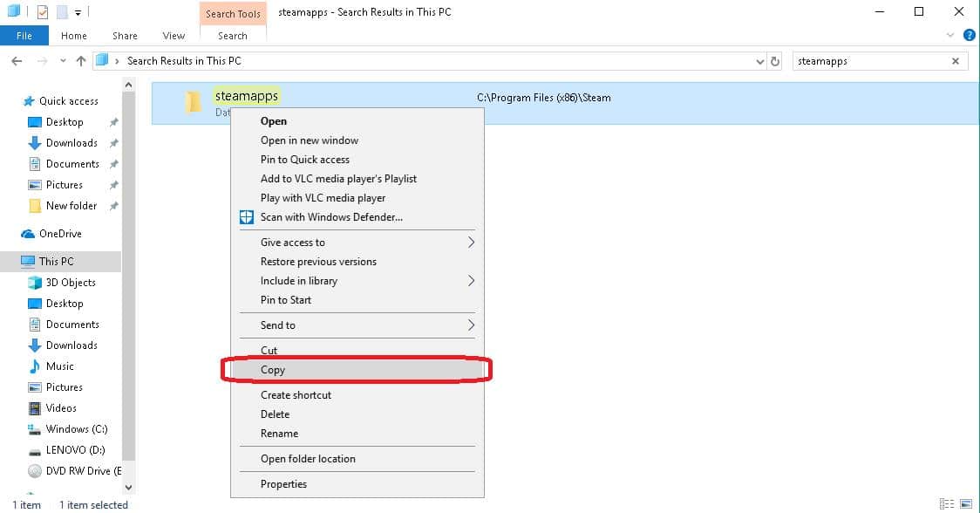This screenshot has width=980, height=513.
Task: Expand the Send to submenu
Action: [x=357, y=325]
